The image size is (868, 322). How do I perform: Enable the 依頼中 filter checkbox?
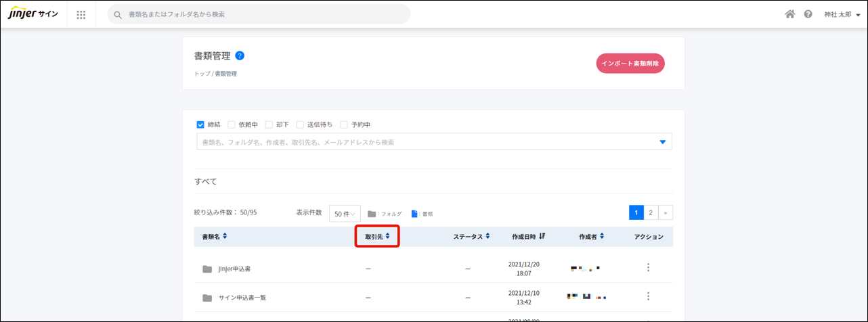point(232,124)
